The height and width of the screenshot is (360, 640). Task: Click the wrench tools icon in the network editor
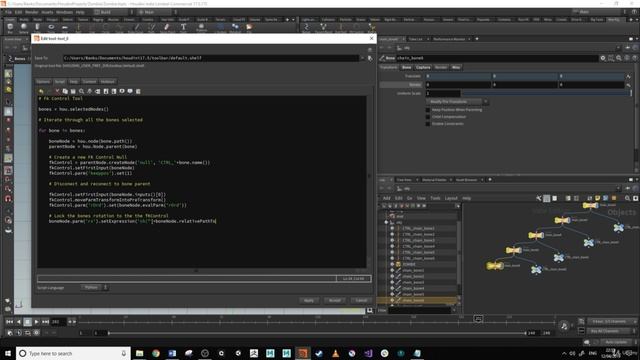click(539, 198)
